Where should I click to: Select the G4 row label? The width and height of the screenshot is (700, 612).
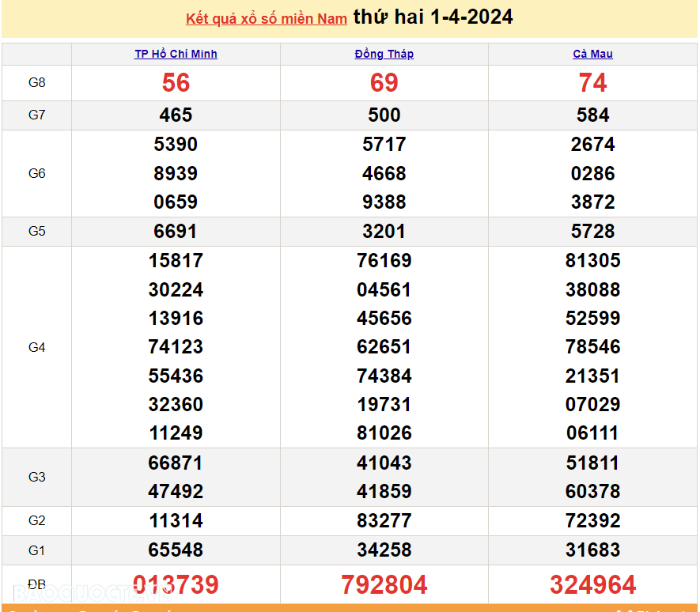point(37,347)
